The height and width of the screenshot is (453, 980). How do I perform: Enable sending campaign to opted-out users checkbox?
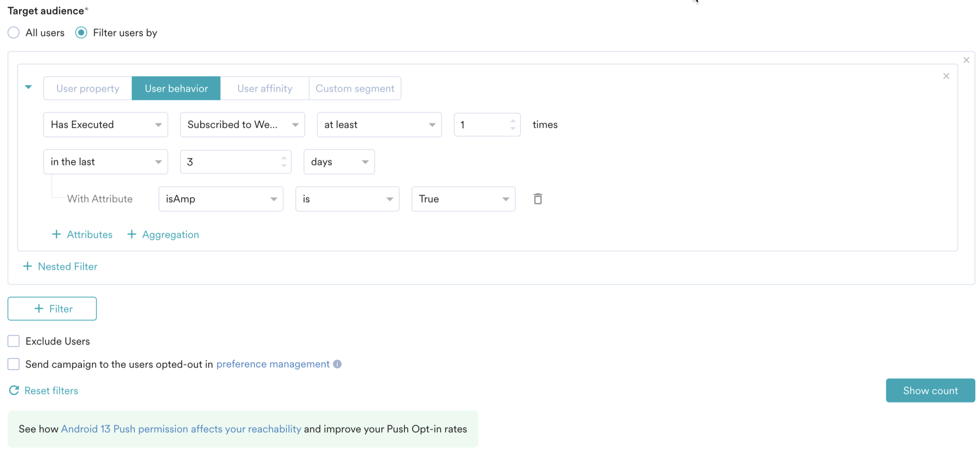(x=14, y=364)
